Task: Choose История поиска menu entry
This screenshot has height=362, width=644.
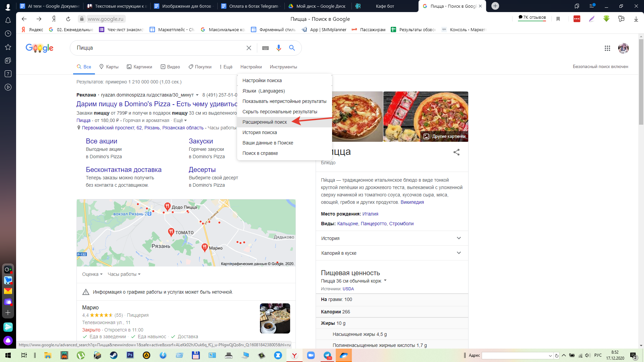Action: (x=260, y=132)
